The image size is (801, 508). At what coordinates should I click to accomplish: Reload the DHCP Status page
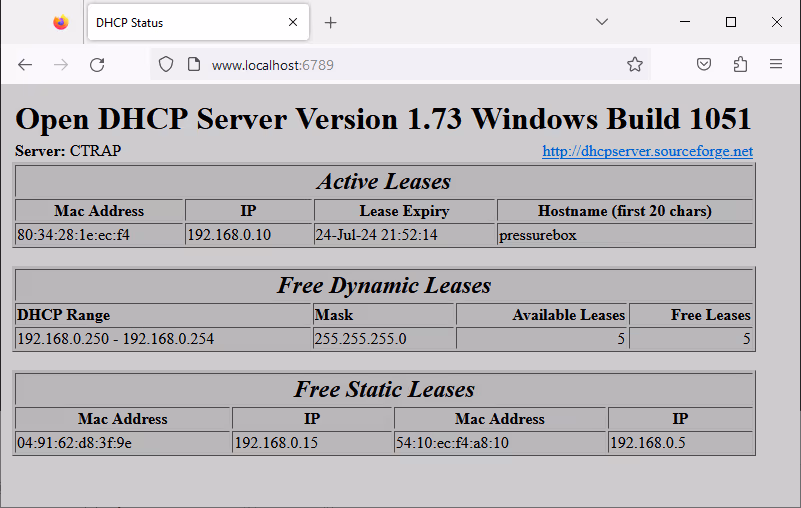click(x=97, y=65)
